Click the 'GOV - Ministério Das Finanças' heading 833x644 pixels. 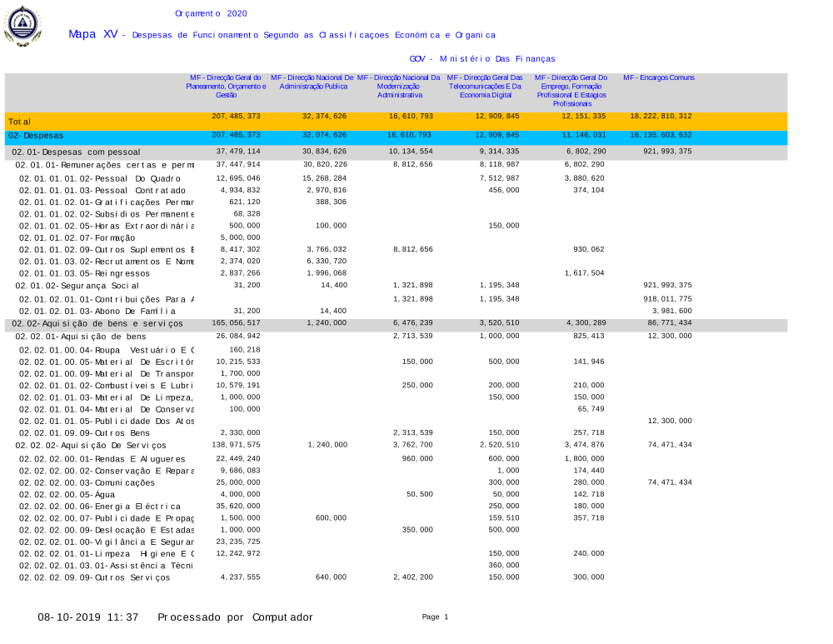(x=482, y=59)
